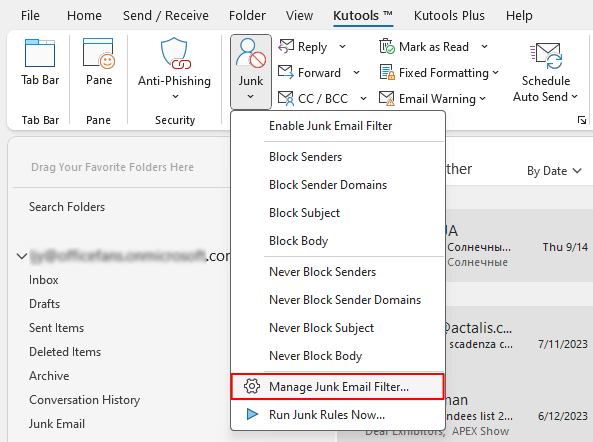Open the Drafts folder
The image size is (593, 442).
[44, 304]
